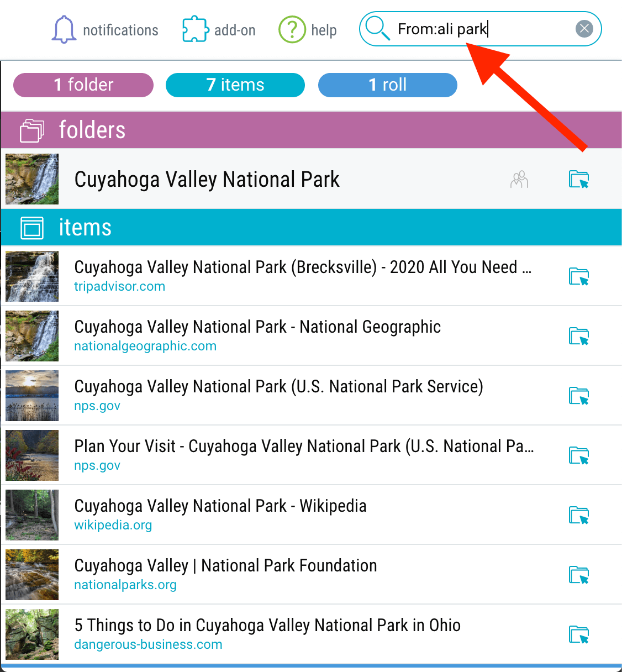Screen dimensions: 622x672
Task: Click the notifications text label
Action: (120, 30)
